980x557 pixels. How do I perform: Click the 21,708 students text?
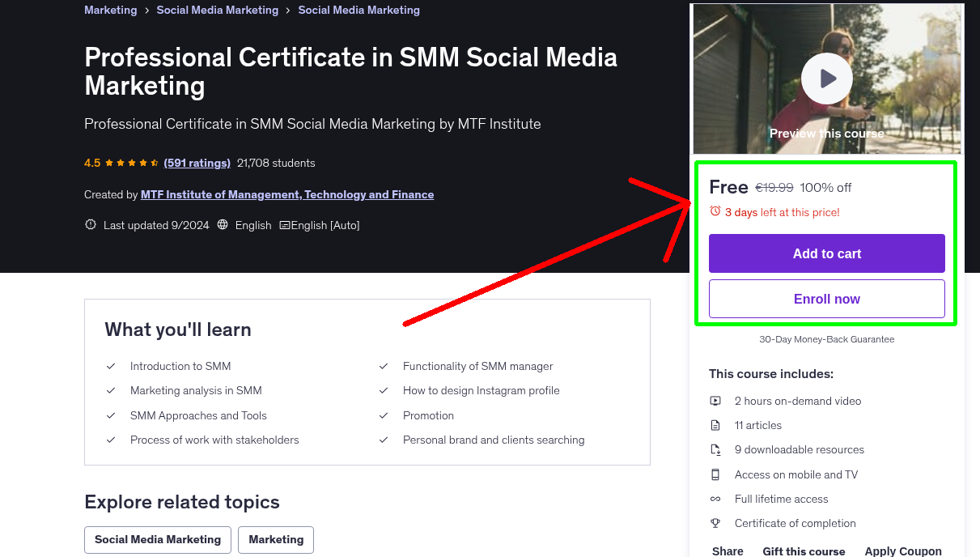tap(276, 163)
